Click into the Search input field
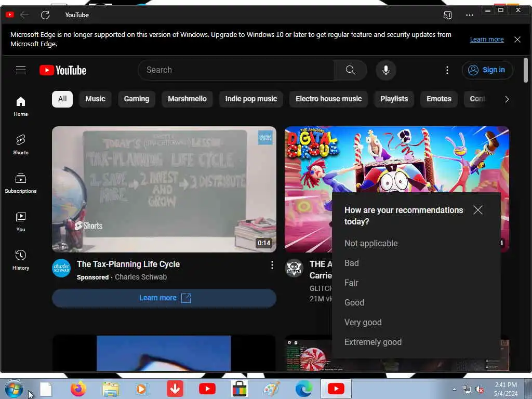The width and height of the screenshot is (532, 399). click(x=236, y=70)
